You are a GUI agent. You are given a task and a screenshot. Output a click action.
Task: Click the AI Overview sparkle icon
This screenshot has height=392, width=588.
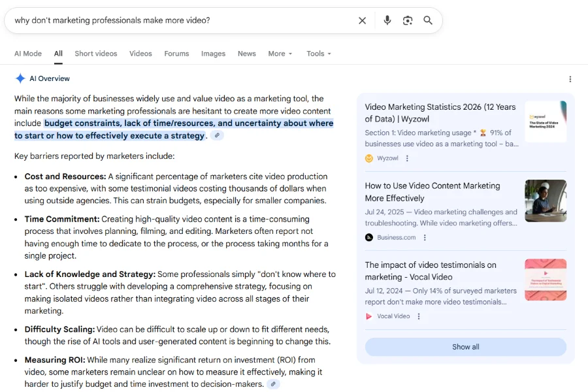(20, 78)
